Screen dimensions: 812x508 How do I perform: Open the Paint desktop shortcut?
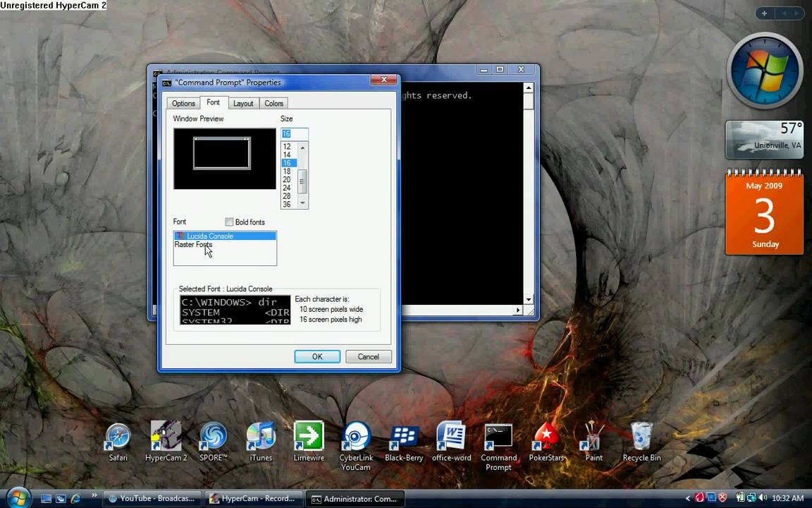593,441
